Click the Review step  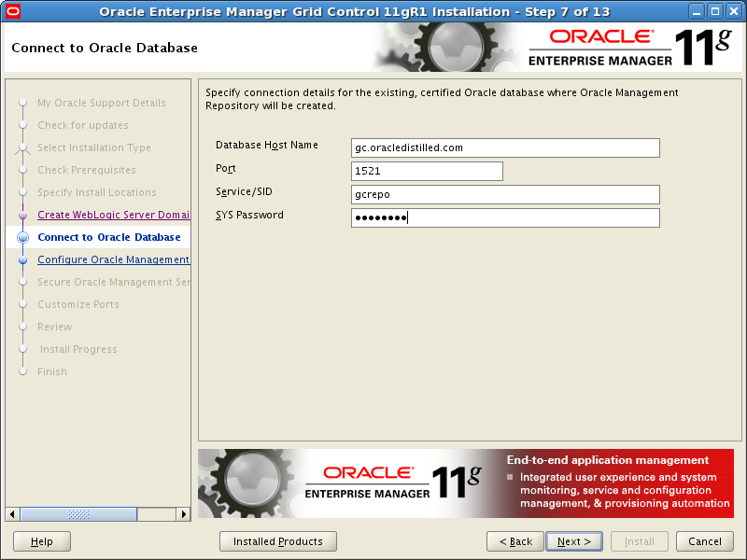tap(54, 327)
